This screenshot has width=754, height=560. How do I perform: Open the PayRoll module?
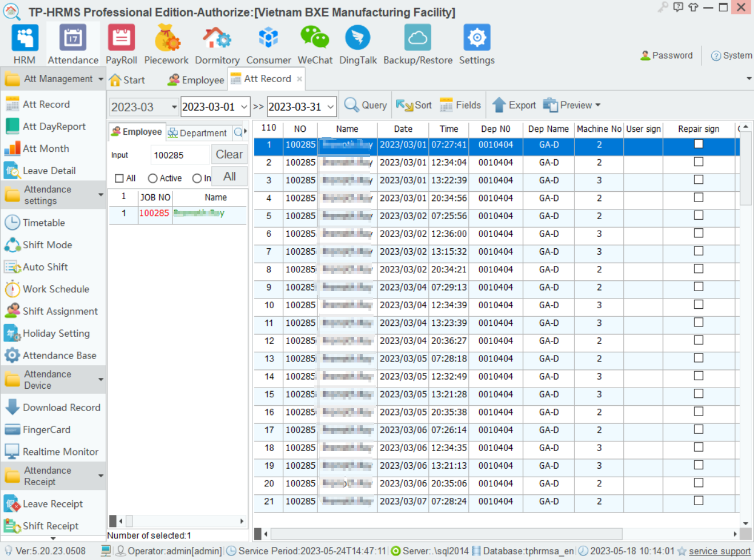121,45
